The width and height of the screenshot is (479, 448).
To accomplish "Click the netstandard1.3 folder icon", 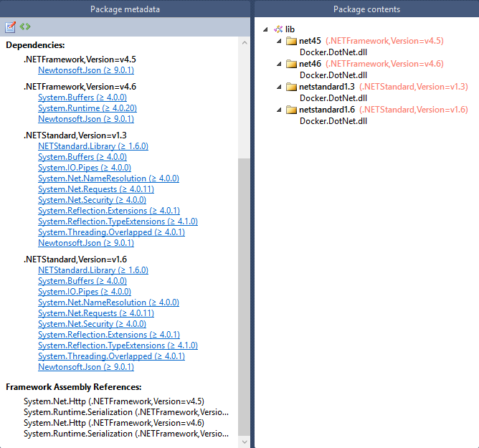I will click(x=291, y=87).
